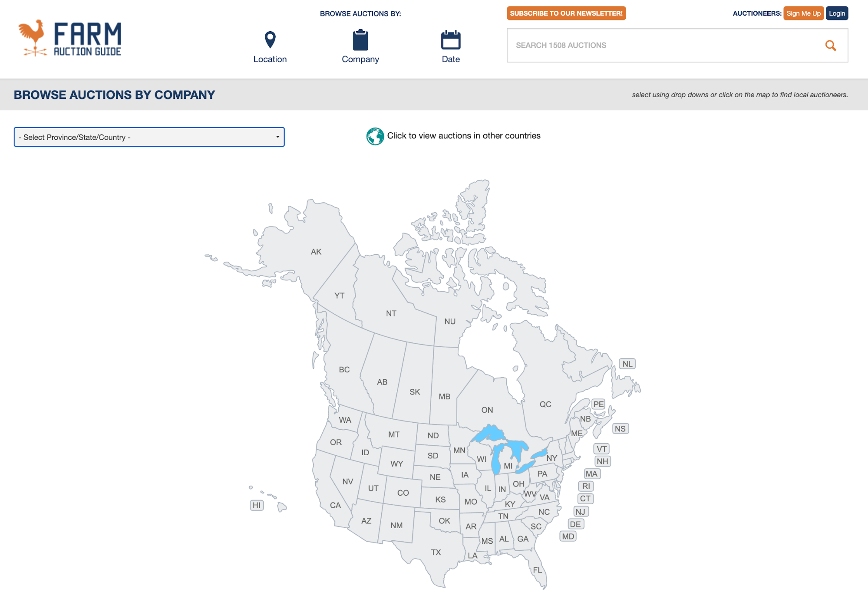Open the Login button
This screenshot has width=868, height=605.
(837, 13)
